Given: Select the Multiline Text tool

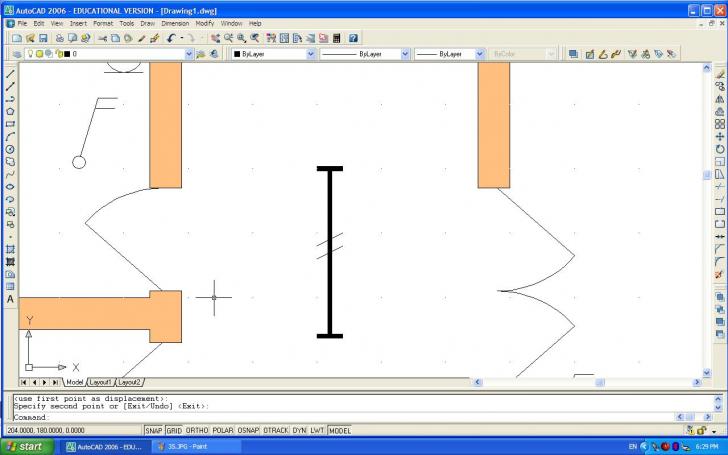Looking at the screenshot, I should pos(10,299).
